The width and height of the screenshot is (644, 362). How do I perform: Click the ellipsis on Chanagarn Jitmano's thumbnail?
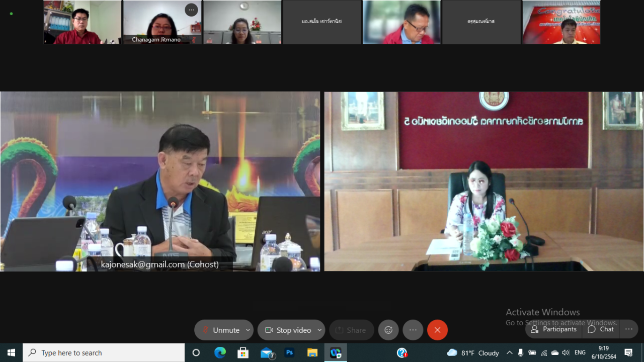191,10
